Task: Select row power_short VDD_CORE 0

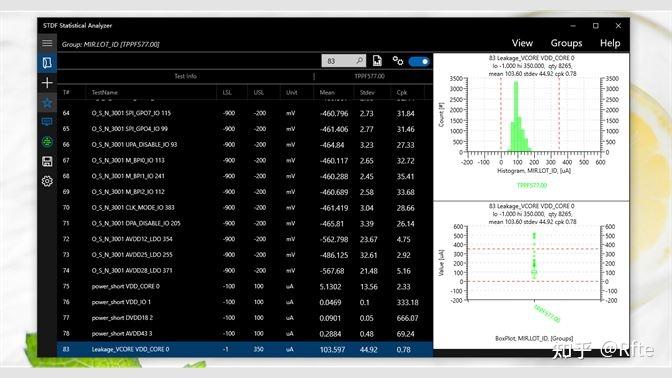Action: [x=245, y=286]
